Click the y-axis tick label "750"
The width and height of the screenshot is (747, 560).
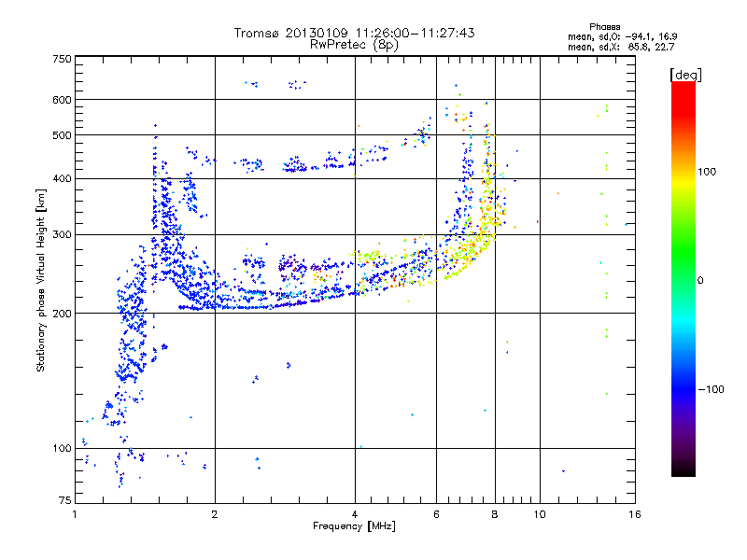62,59
